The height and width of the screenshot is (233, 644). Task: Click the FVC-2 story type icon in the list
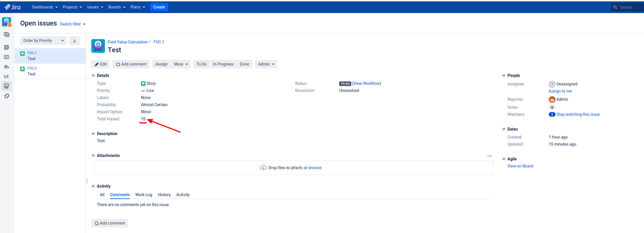[x=23, y=69]
